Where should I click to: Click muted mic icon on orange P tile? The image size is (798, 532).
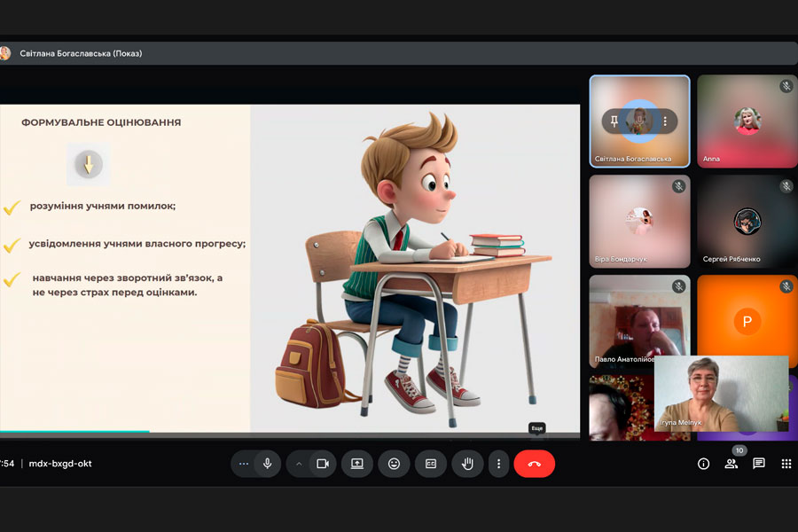point(786,286)
